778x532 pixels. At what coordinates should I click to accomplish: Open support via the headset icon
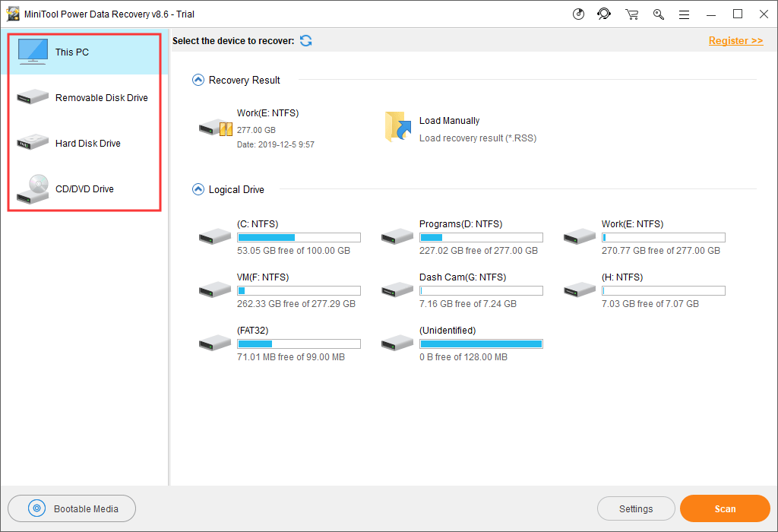tap(604, 14)
